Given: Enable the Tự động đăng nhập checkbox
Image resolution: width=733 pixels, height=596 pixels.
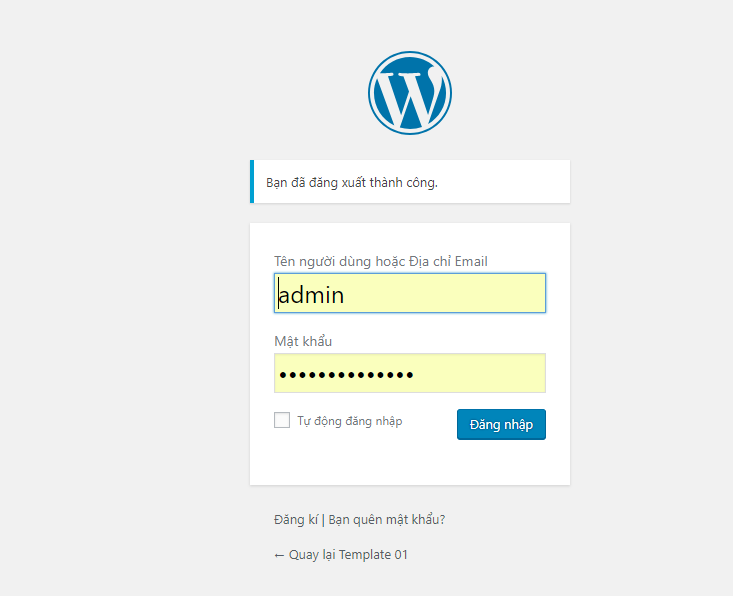Looking at the screenshot, I should [282, 420].
